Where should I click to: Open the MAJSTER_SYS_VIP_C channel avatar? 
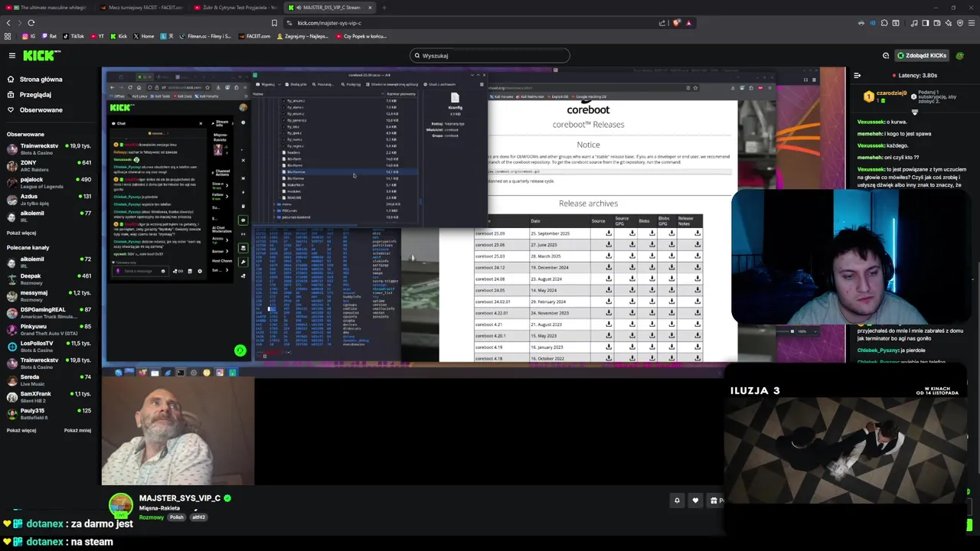(x=121, y=506)
